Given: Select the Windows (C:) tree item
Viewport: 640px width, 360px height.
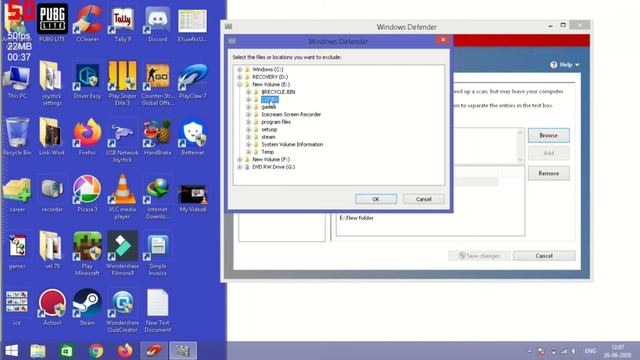Looking at the screenshot, I should (x=267, y=69).
